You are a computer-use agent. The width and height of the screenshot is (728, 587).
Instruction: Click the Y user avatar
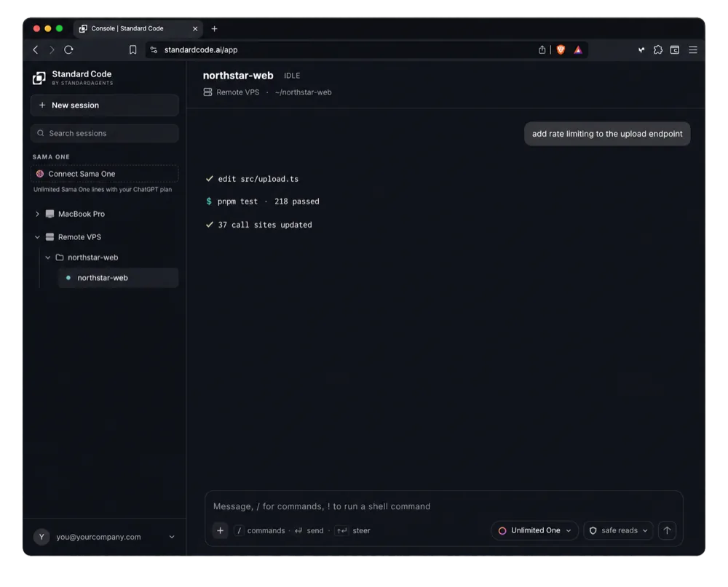click(x=41, y=537)
